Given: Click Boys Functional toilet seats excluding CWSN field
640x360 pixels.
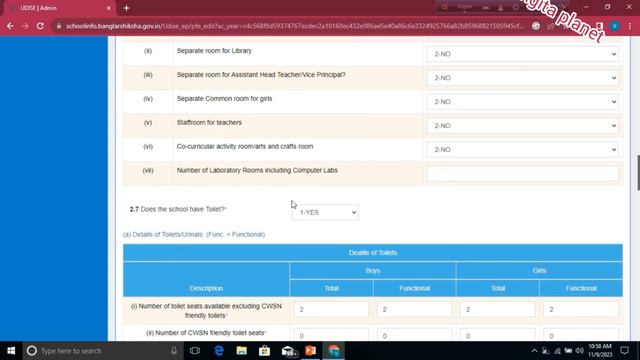Looking at the screenshot, I should [x=414, y=309].
